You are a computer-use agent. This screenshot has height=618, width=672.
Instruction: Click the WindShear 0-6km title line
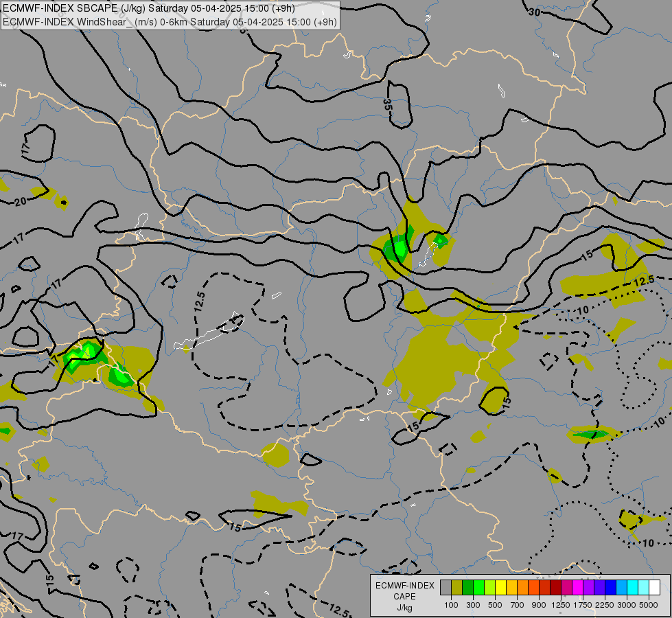[x=170, y=22]
